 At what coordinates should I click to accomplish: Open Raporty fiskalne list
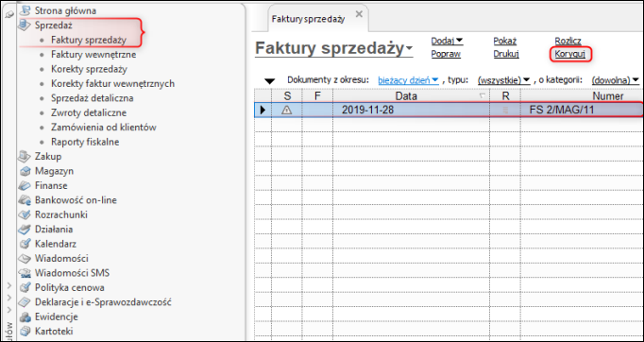(x=85, y=142)
